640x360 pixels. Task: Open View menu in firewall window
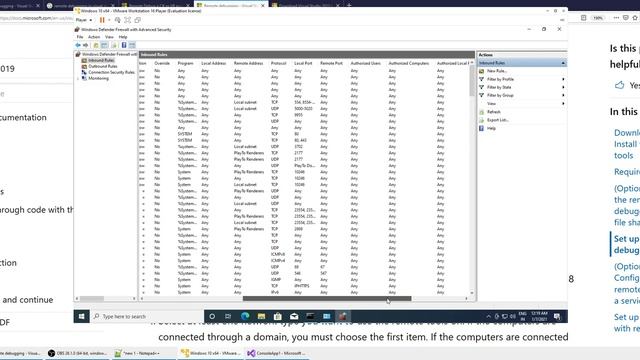point(109,37)
